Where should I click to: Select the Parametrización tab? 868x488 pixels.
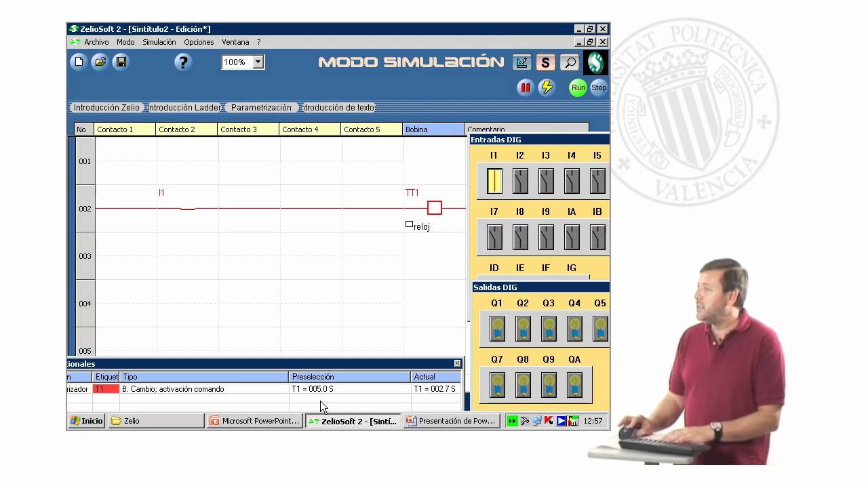pos(261,108)
